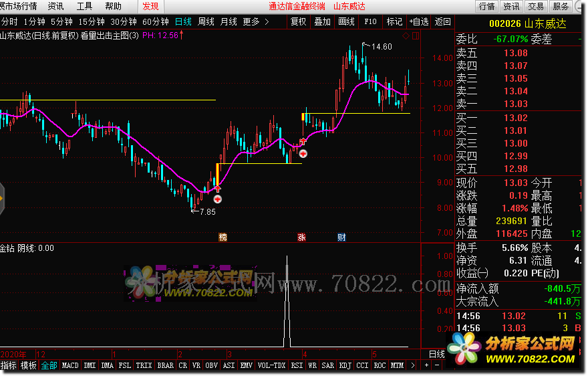
Task: Click the 行情 button at top right
Action: [x=487, y=7]
